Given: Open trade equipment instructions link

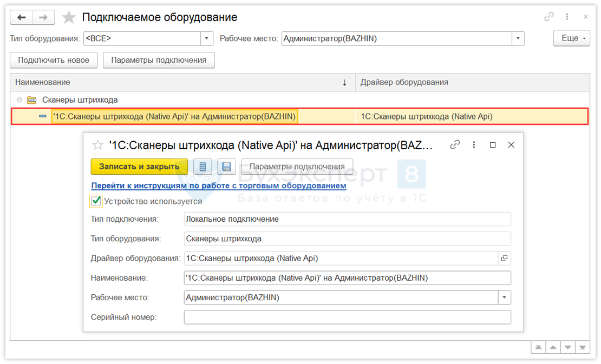Looking at the screenshot, I should [x=218, y=186].
